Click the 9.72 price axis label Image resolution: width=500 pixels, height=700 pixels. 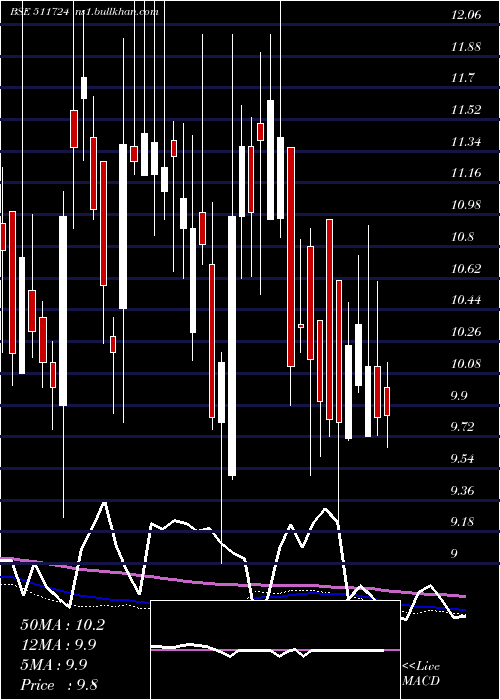tap(462, 427)
